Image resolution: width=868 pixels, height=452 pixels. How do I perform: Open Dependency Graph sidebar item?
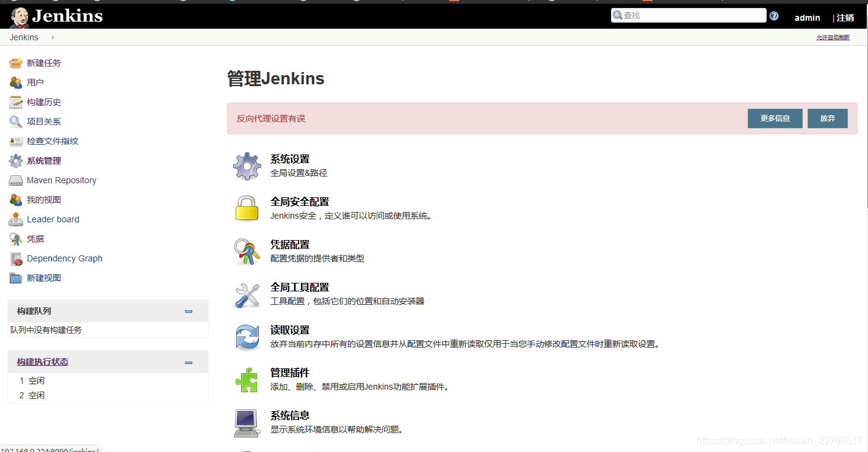[x=65, y=258]
